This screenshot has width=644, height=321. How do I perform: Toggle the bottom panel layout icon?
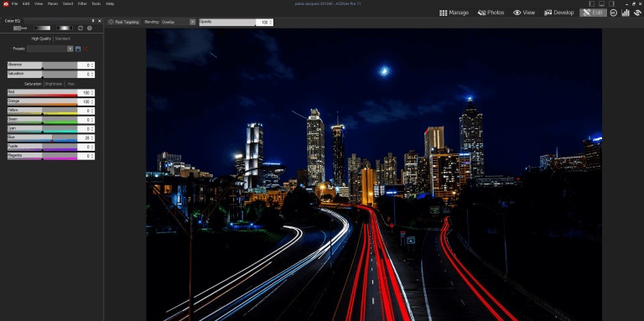tap(602, 3)
